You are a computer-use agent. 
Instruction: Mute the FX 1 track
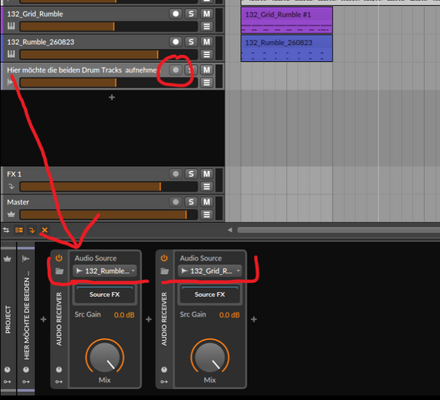click(x=207, y=174)
